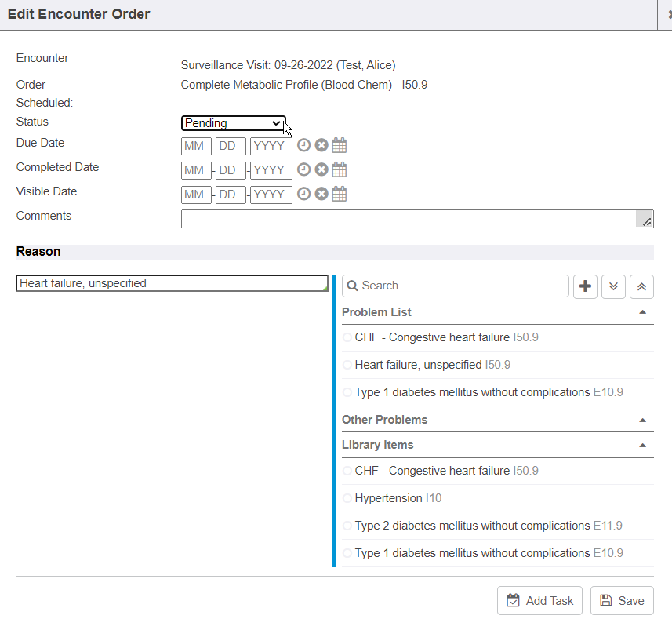Open the calendar picker for Due Date
This screenshot has width=672, height=619.
pos(340,146)
